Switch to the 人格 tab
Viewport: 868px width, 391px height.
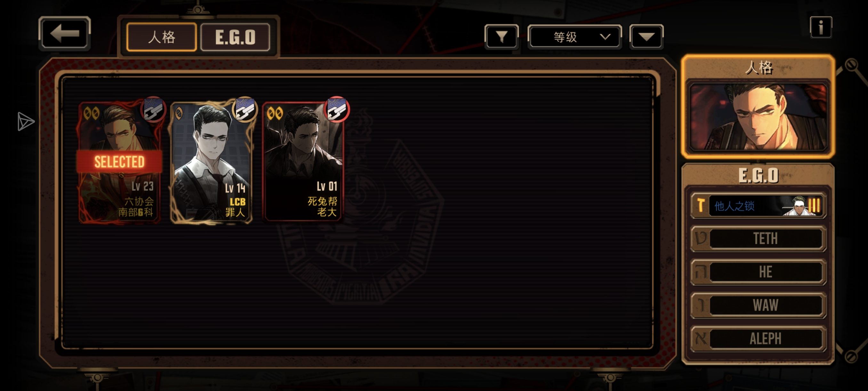[162, 37]
